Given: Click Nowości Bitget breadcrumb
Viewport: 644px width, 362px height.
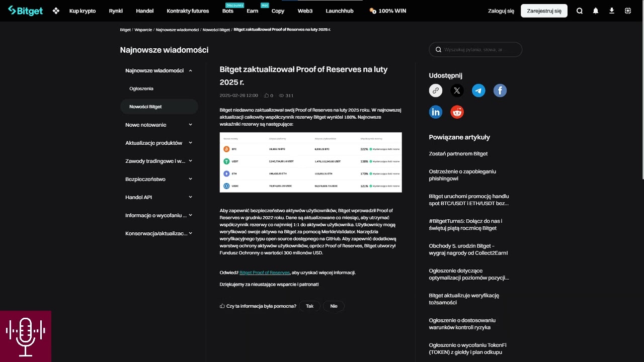Looking at the screenshot, I should 216,30.
